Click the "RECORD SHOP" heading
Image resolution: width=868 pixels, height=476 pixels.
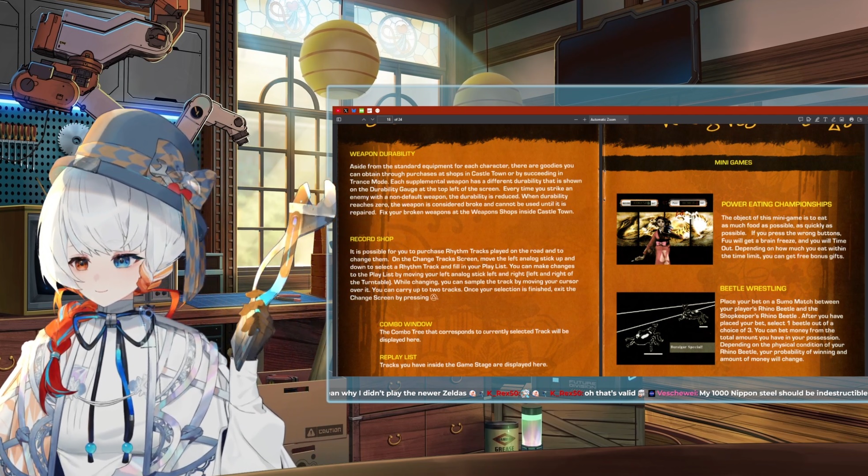coord(372,239)
